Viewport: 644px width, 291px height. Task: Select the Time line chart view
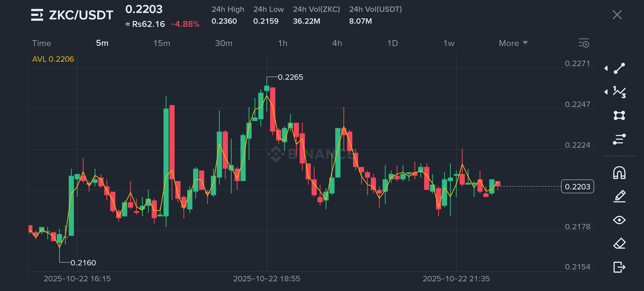(41, 43)
